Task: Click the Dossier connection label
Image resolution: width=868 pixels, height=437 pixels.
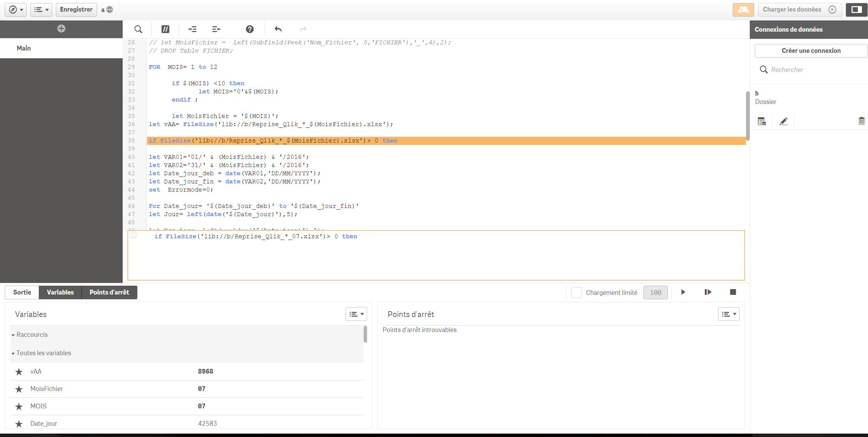Action: (766, 102)
